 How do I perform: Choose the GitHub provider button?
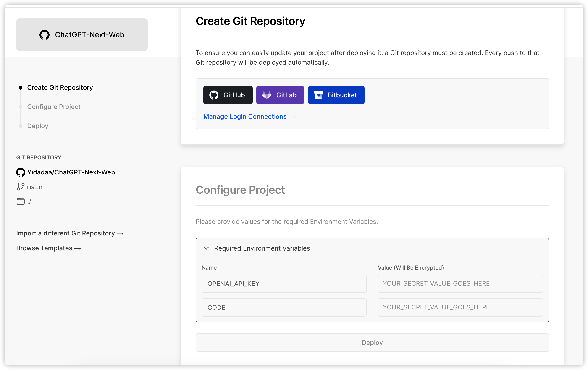pos(228,95)
